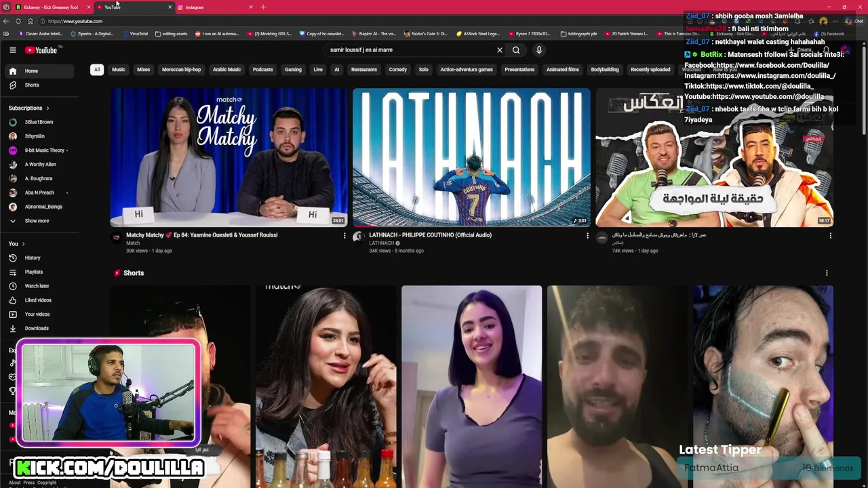Select the Music filter chip
Viewport: 868px width, 488px height.
[118, 69]
